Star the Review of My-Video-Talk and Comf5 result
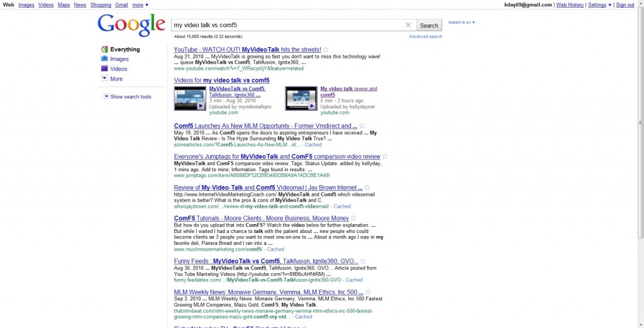The image size is (644, 328). pos(367,188)
